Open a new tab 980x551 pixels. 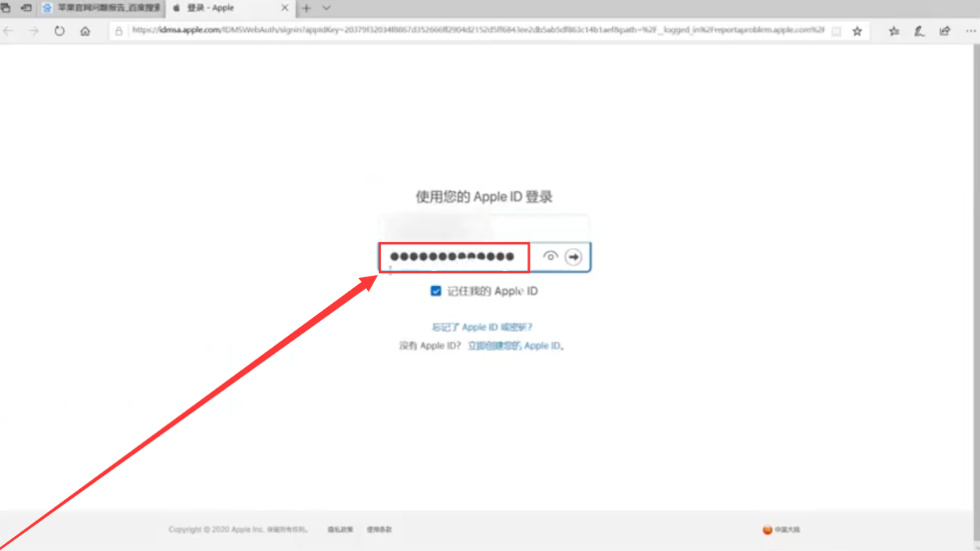(x=306, y=8)
